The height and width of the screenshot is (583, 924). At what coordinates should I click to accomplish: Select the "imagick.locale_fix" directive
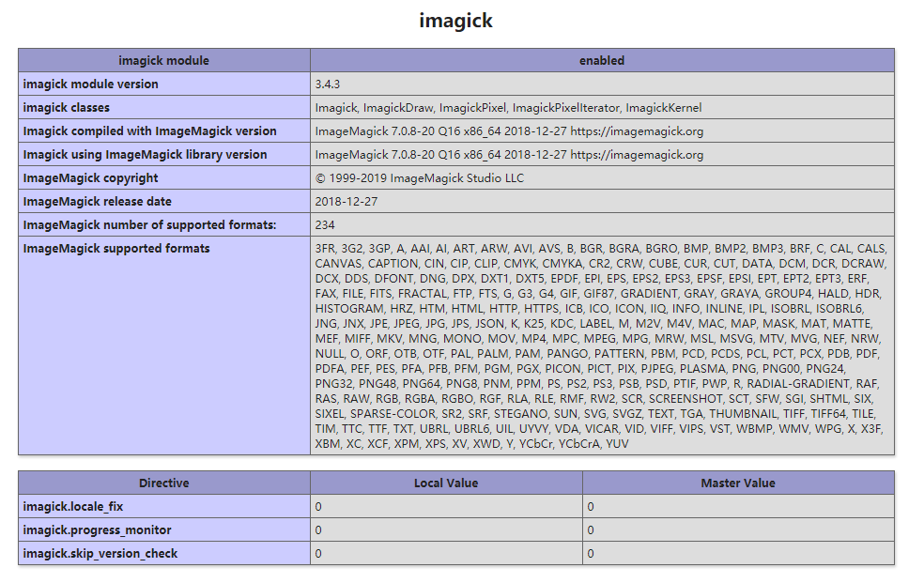(73, 506)
